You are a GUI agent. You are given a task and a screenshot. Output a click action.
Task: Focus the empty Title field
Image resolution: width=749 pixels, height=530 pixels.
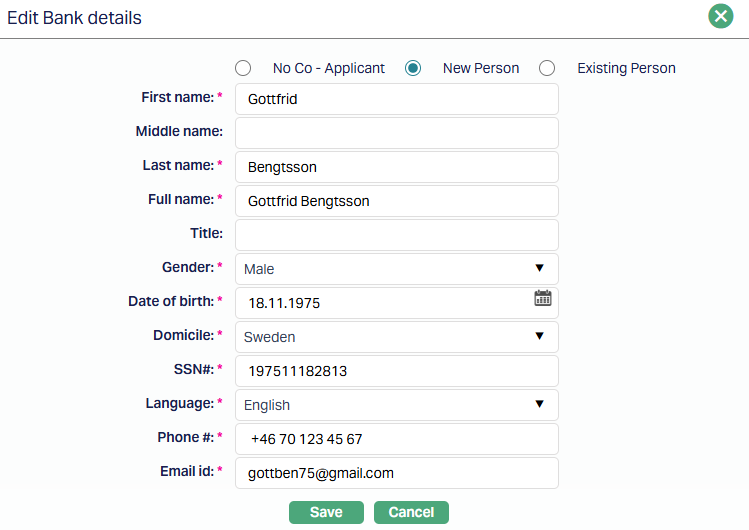pyautogui.click(x=396, y=235)
